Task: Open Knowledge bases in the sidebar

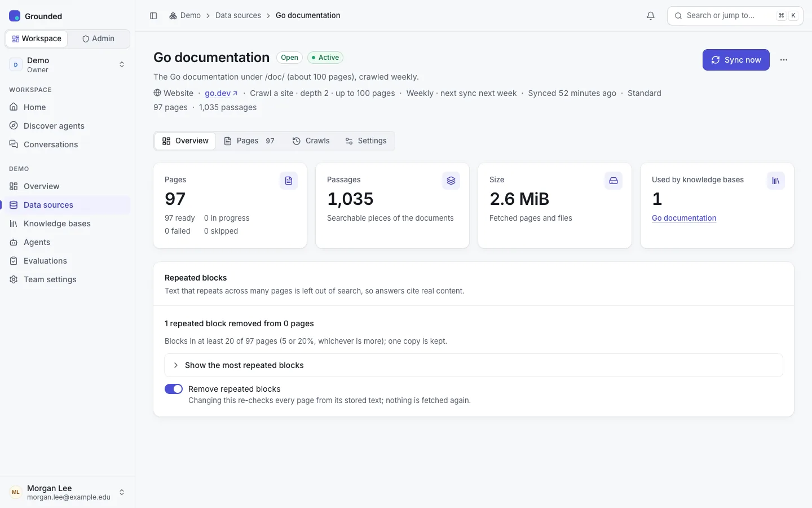Action: 68,224
